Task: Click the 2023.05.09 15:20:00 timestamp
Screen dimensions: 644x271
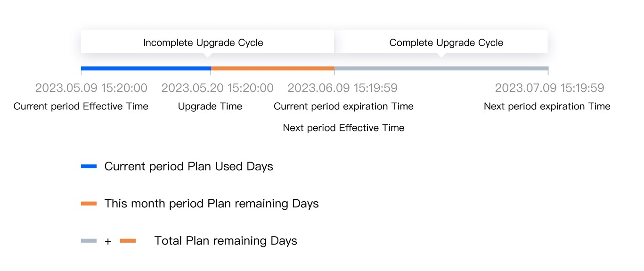Action: 91,88
